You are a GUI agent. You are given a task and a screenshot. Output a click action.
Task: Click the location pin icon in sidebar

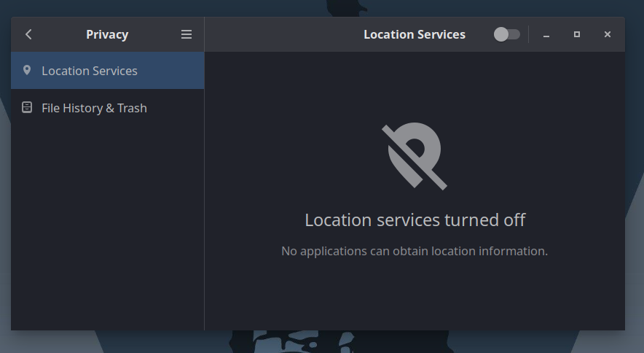[27, 71]
